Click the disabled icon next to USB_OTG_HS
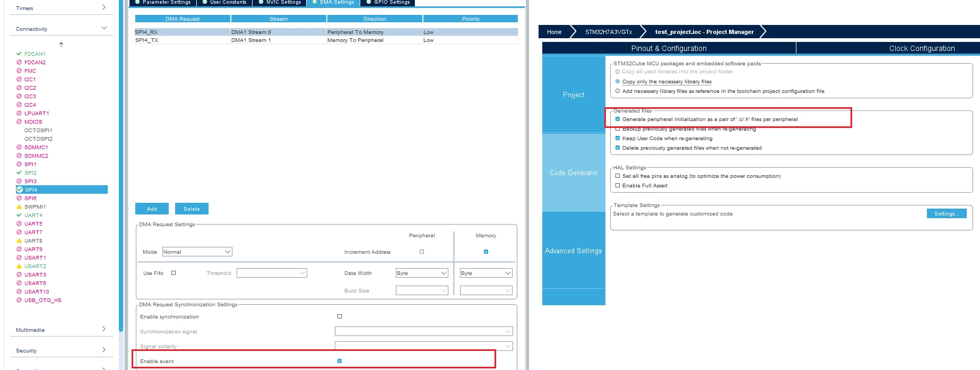Screen dimensions: 980x370 coord(19,300)
